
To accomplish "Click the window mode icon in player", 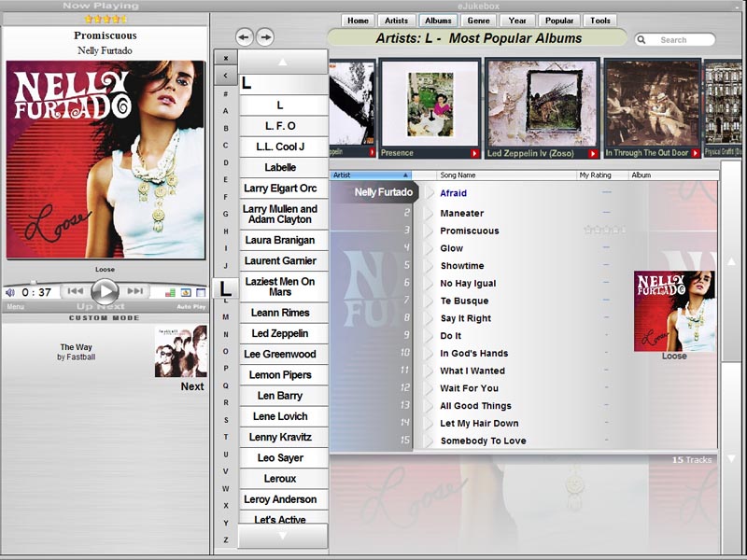I will click(200, 292).
